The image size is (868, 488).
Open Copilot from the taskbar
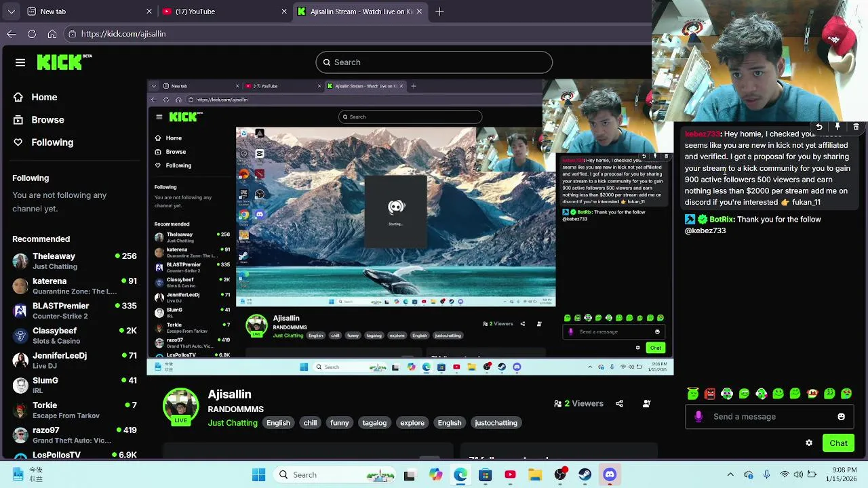pos(435,475)
